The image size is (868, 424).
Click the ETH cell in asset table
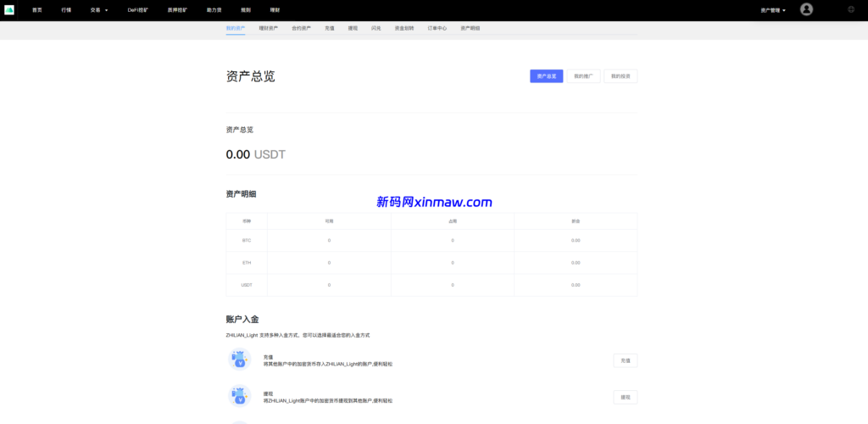[247, 262]
